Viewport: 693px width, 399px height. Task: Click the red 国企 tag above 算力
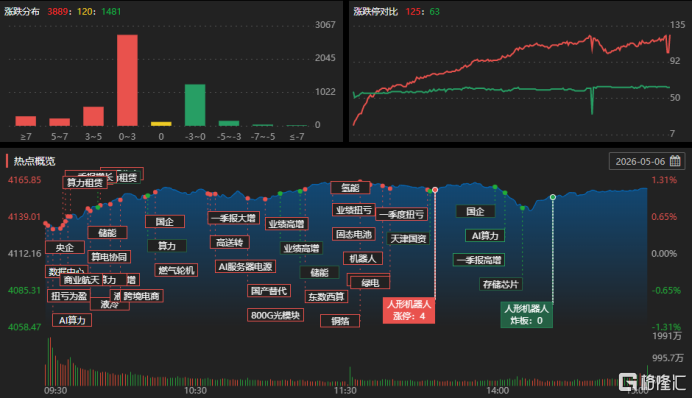tap(165, 221)
